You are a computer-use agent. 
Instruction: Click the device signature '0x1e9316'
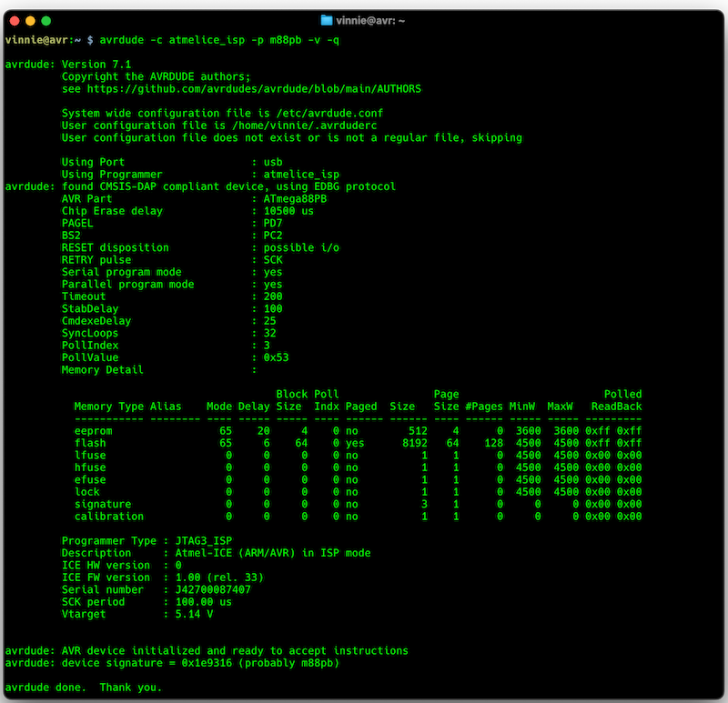(207, 663)
